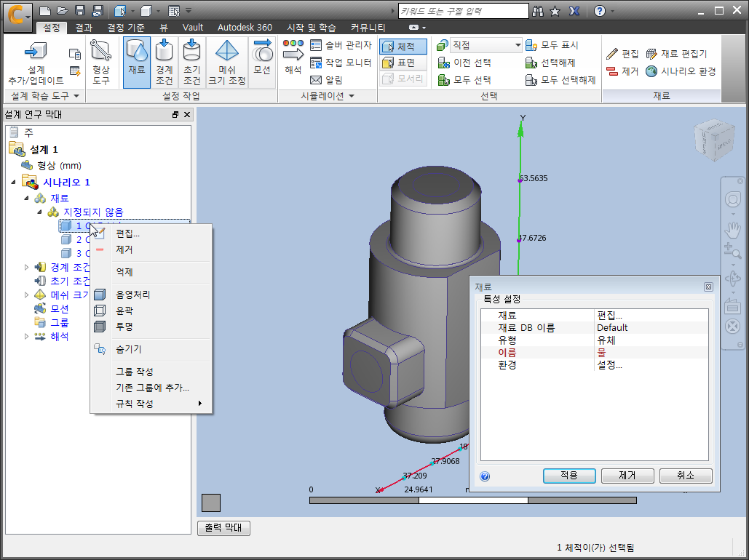The height and width of the screenshot is (560, 749).
Task: Open 재료 편집기
Action: pyautogui.click(x=676, y=54)
